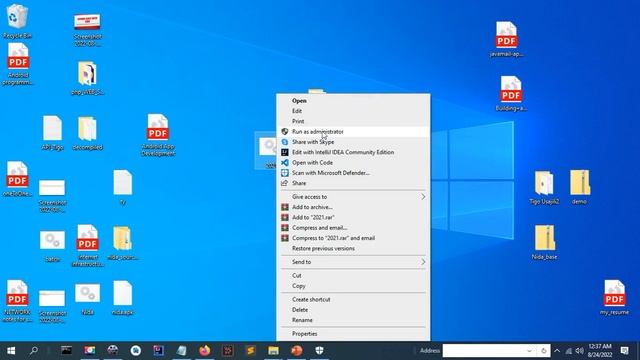This screenshot has height=360, width=640.
Task: Show hidden system tray icons
Action: (x=557, y=351)
